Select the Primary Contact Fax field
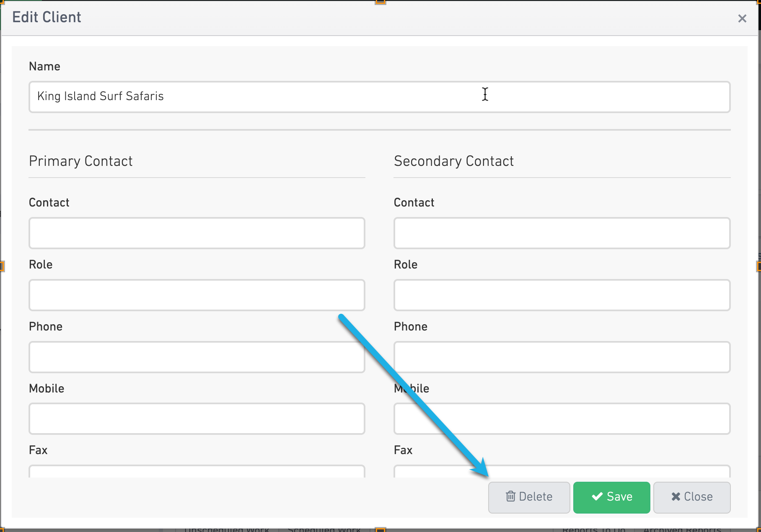Image resolution: width=761 pixels, height=532 pixels. pos(197,471)
